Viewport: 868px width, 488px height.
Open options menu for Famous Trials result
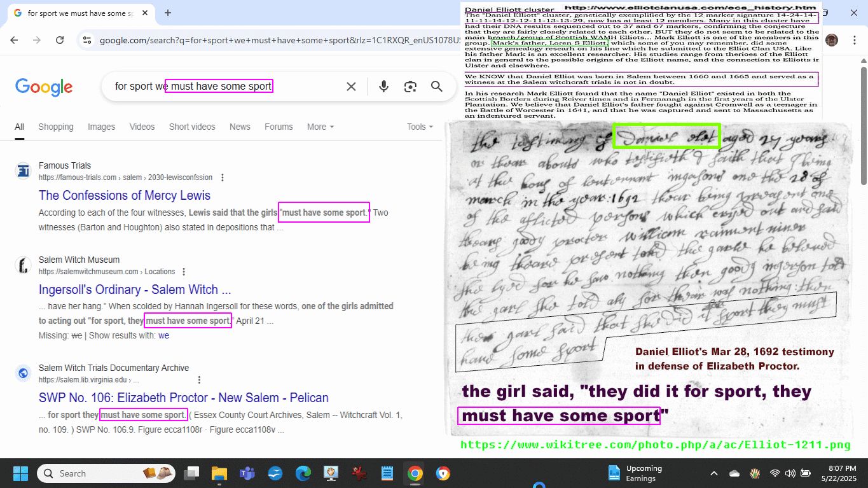point(222,178)
